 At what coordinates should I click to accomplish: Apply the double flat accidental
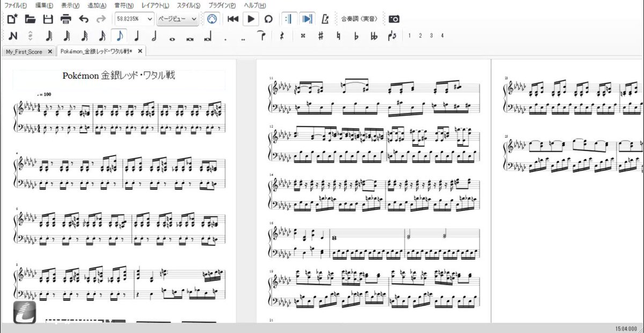374,36
